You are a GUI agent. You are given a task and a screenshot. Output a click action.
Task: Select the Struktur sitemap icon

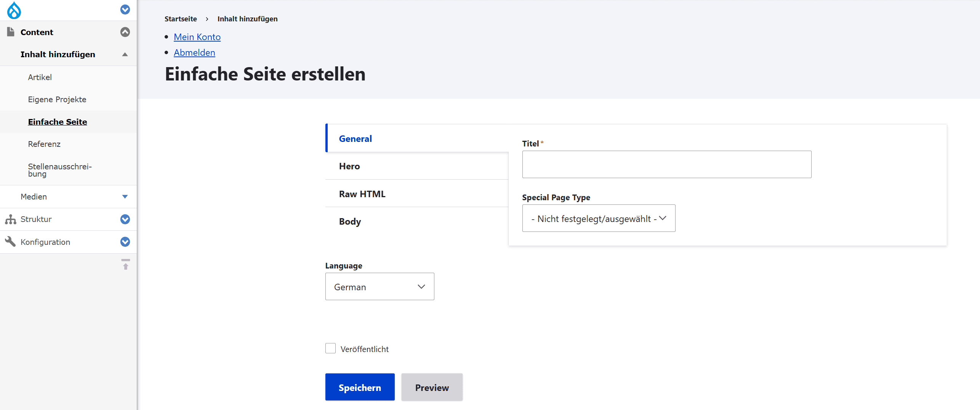10,219
